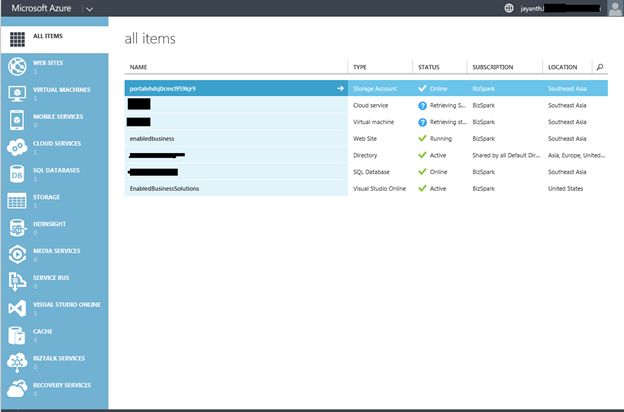
Task: Click the search magnifier in table header
Action: (x=600, y=67)
